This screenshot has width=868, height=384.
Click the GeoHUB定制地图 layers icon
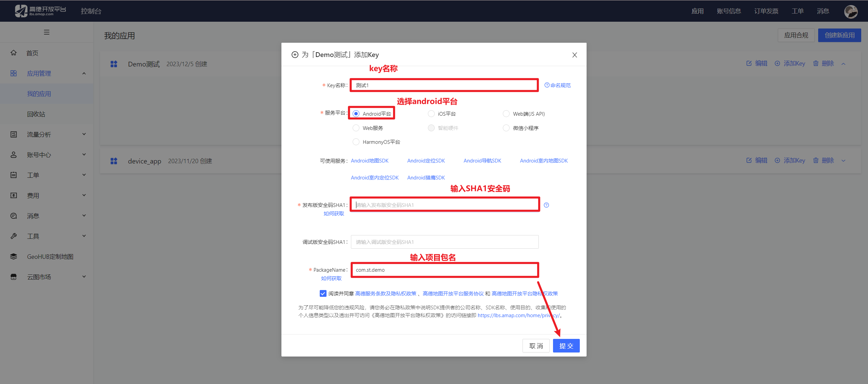pyautogui.click(x=14, y=256)
